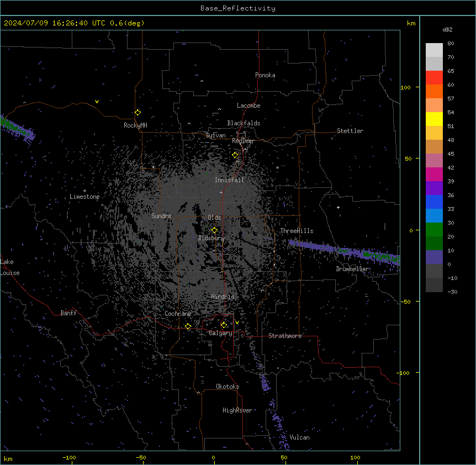
Task: Click the Airdrie label
Action: click(223, 297)
